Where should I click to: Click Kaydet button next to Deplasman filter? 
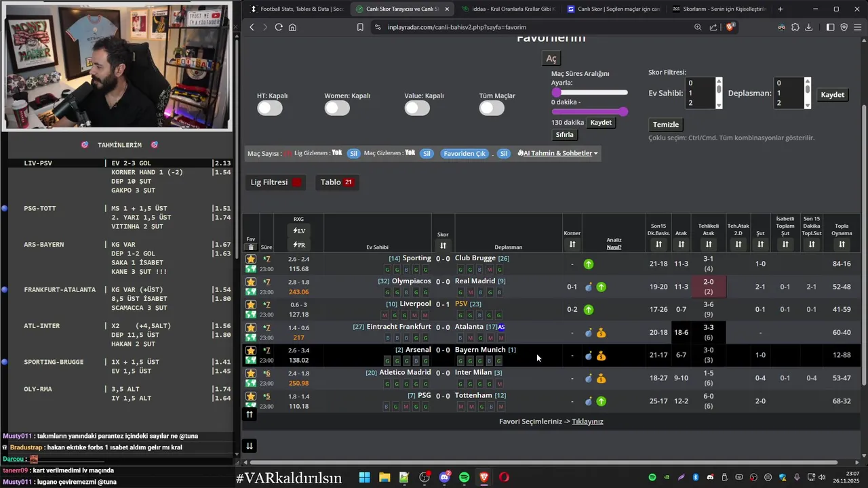click(x=832, y=95)
